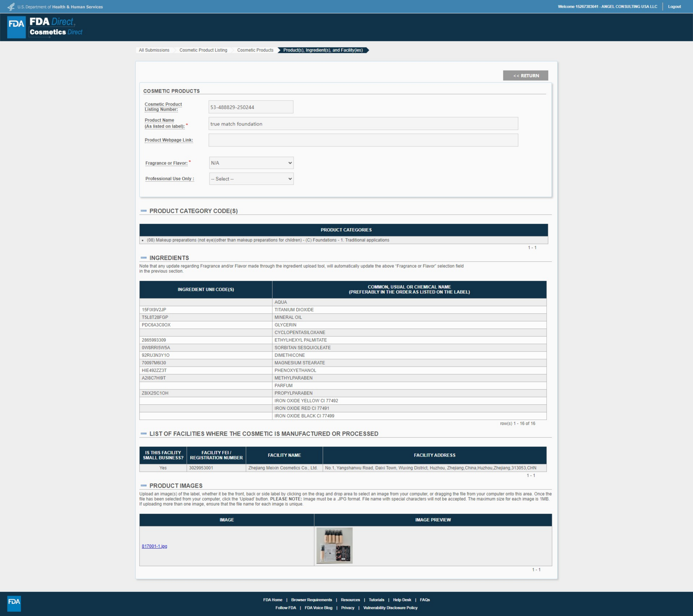The image size is (693, 616).
Task: Click the HHS eagle logo icon
Action: 11,7
